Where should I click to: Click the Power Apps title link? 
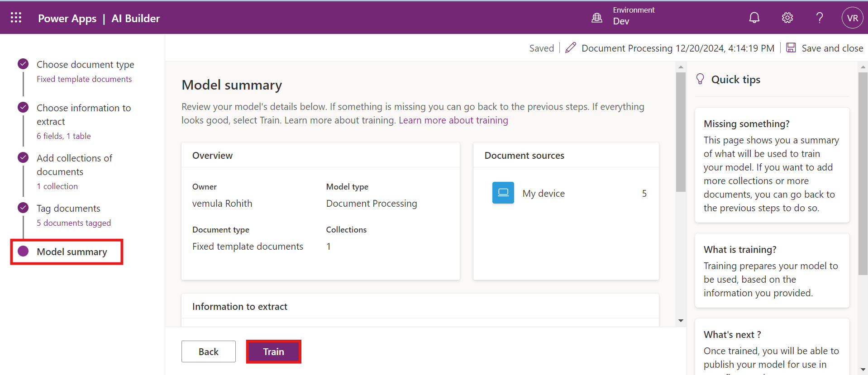67,19
